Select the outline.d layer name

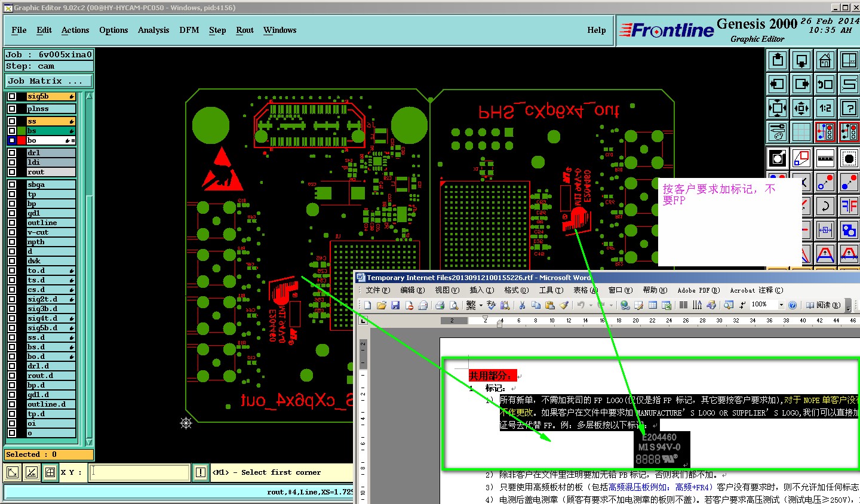click(51, 404)
